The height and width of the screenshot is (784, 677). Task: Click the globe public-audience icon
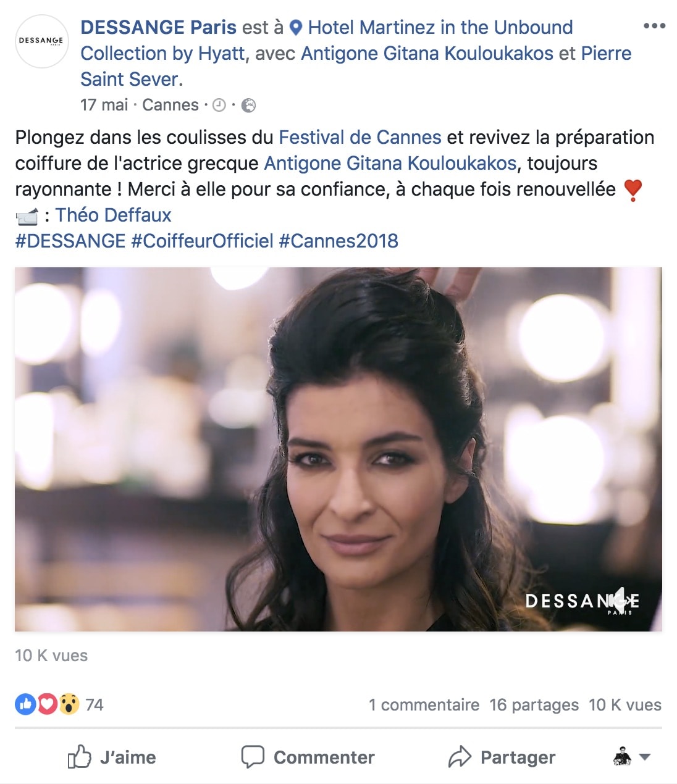pos(248,106)
